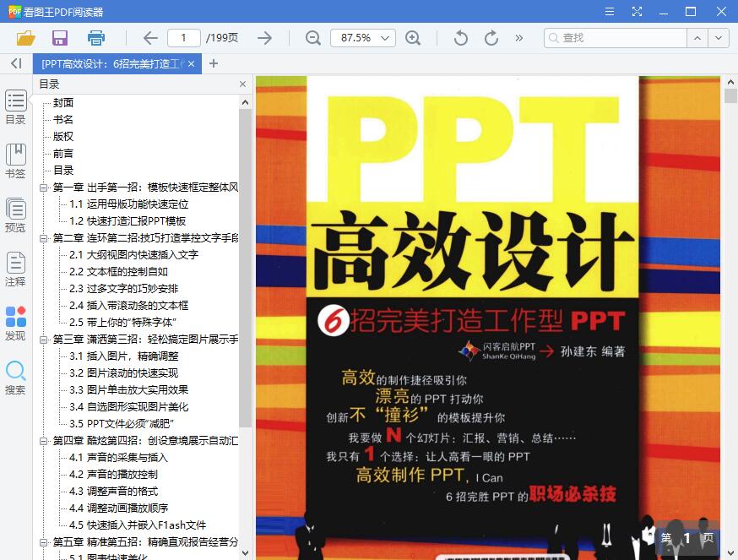Image resolution: width=738 pixels, height=560 pixels.
Task: Open section 4.3 调整声音的格式
Action: (113, 492)
